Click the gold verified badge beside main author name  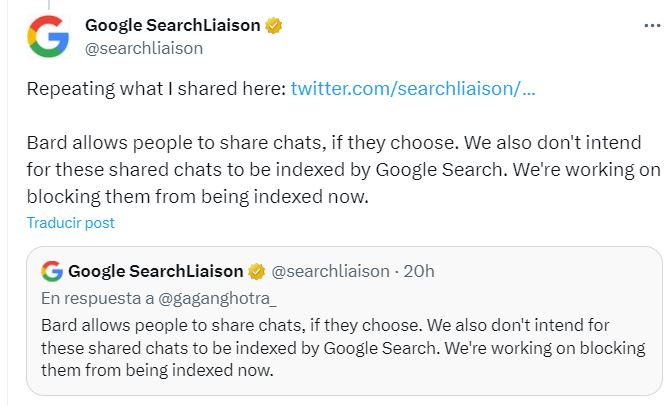click(x=273, y=25)
